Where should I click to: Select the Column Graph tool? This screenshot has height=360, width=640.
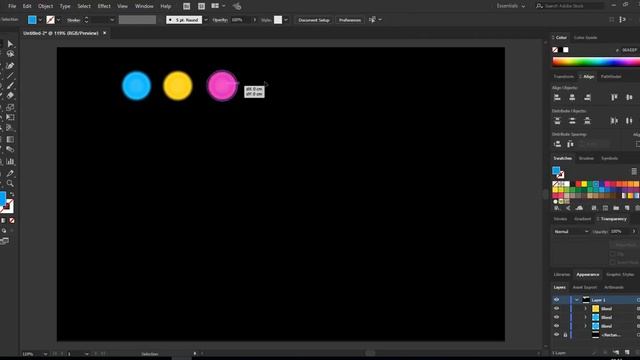10,162
